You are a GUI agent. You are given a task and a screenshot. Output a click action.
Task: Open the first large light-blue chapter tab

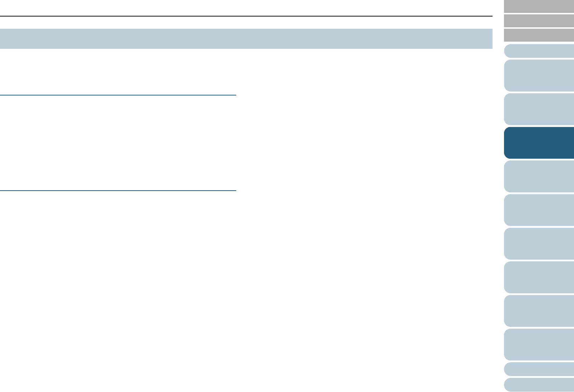(539, 75)
